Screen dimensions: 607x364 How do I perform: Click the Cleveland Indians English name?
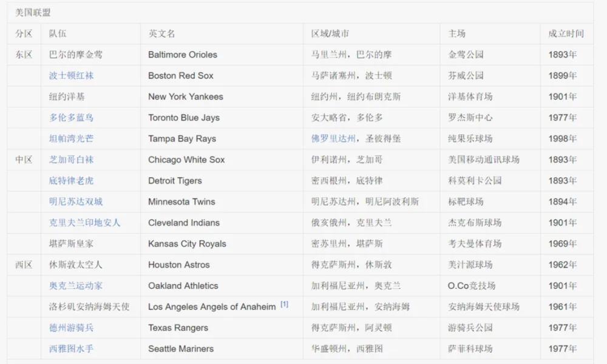184,223
